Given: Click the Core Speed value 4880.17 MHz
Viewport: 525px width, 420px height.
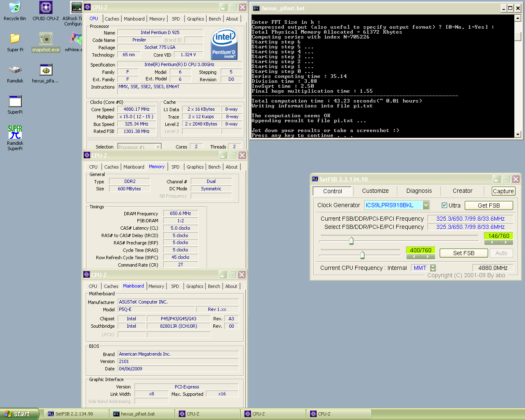Looking at the screenshot, I should [137, 109].
